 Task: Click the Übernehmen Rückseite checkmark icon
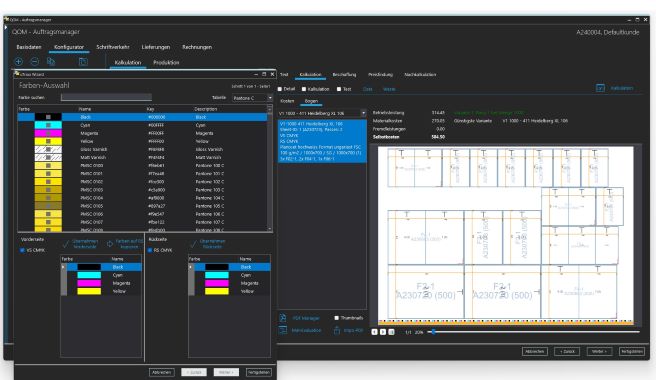pyautogui.click(x=193, y=244)
